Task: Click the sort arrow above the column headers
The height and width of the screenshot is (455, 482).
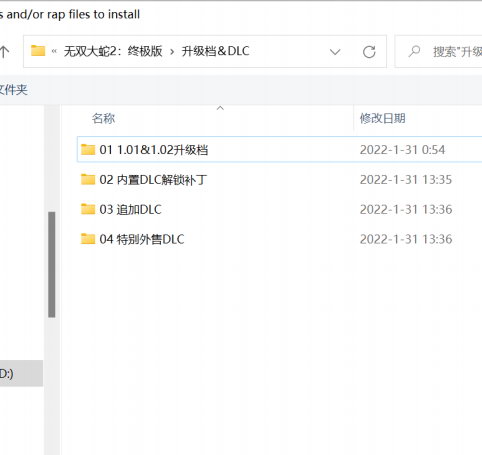Action: pos(220,108)
